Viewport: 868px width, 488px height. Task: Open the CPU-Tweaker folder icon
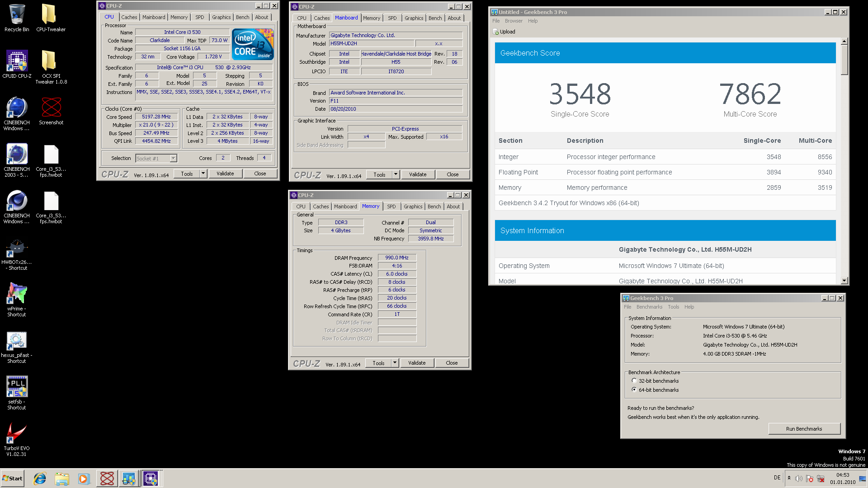(x=51, y=18)
